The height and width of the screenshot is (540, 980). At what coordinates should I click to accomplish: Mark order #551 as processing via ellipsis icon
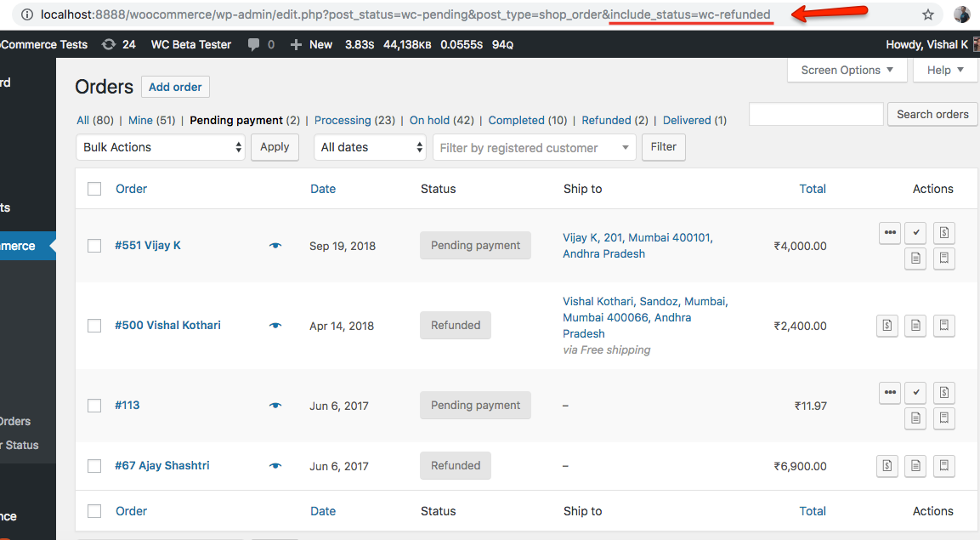tap(889, 232)
